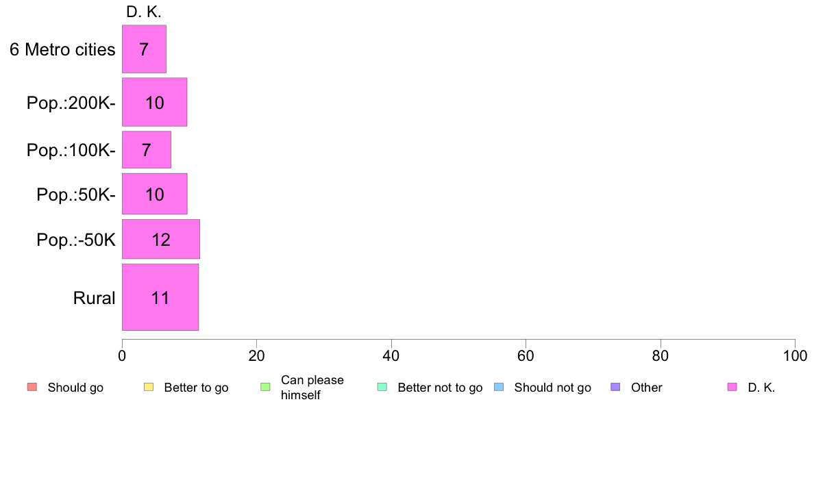Image resolution: width=814 pixels, height=504 pixels.
Task: Click the Should not go legend label
Action: click(552, 388)
